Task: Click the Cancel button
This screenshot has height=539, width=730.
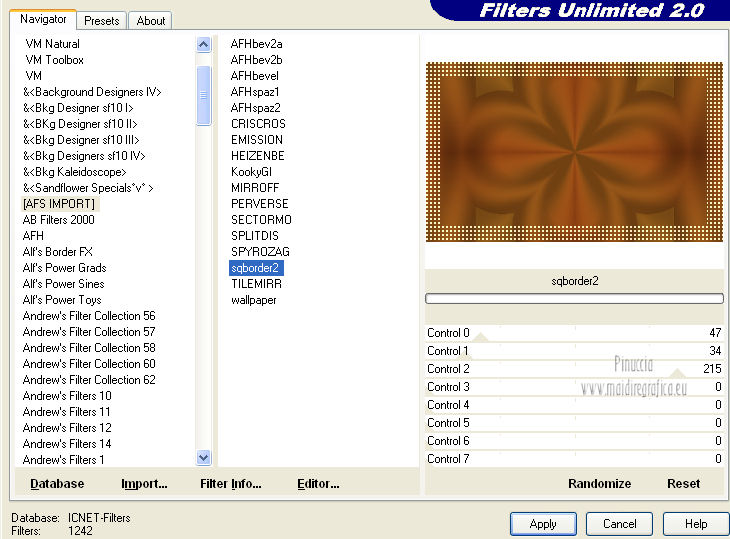Action: [619, 524]
